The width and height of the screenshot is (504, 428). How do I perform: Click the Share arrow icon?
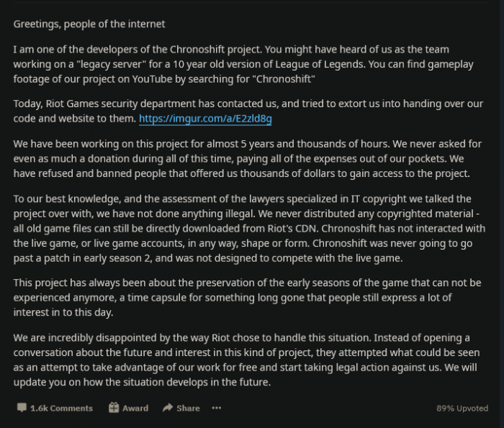click(x=168, y=408)
